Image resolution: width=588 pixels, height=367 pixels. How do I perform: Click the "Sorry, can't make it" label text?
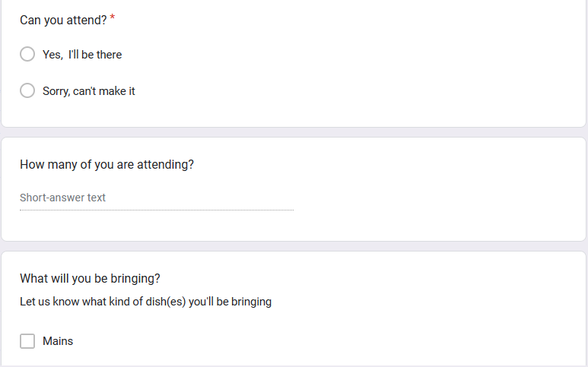[89, 91]
